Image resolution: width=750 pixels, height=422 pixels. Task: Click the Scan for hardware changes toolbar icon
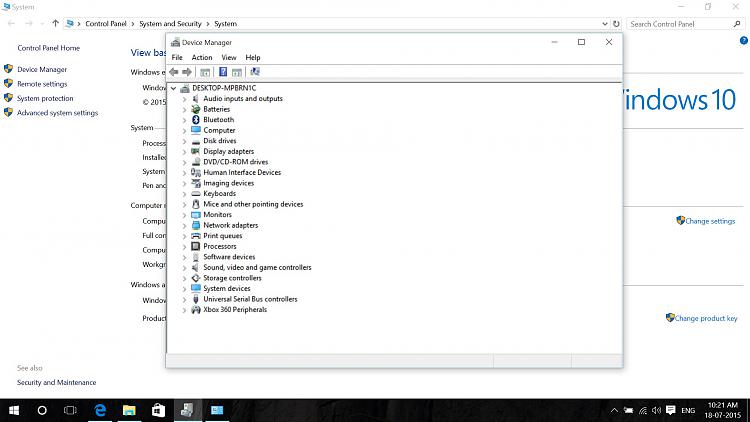coord(255,72)
